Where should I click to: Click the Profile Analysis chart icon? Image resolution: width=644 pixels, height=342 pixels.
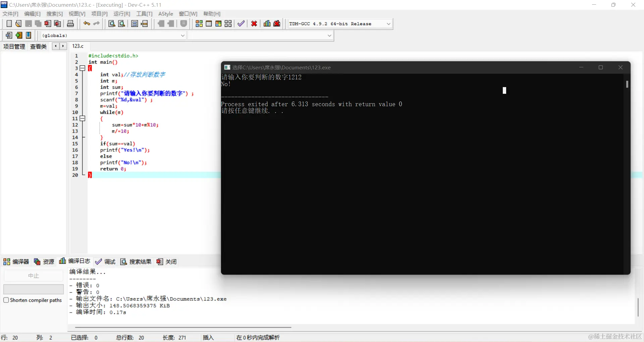tap(267, 23)
